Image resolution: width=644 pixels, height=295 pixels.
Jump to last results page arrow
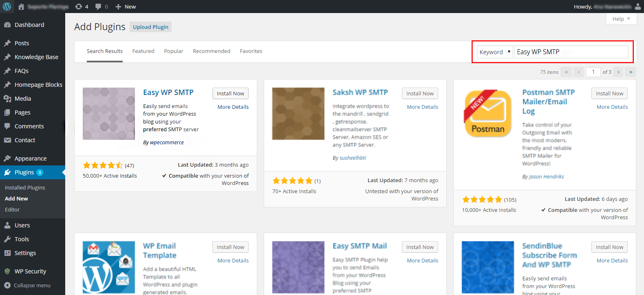(x=631, y=72)
